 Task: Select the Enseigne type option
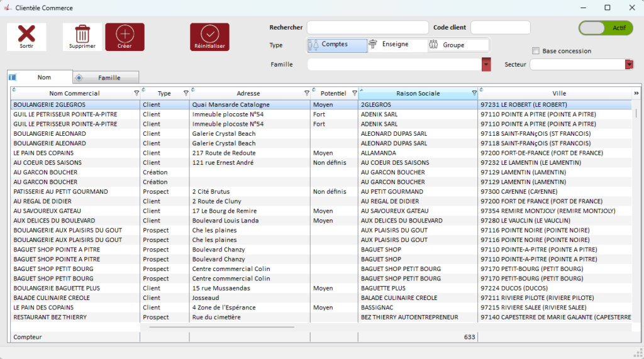click(x=396, y=45)
